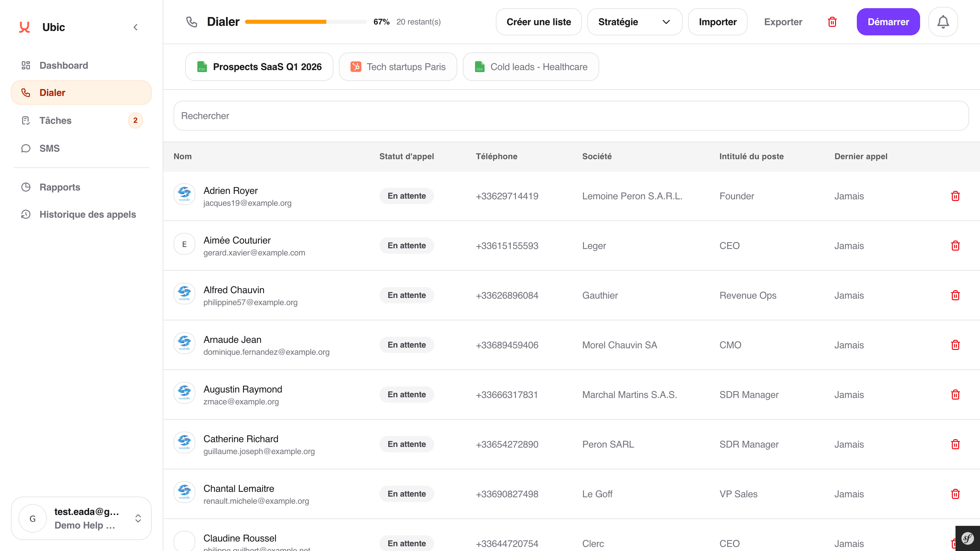The height and width of the screenshot is (551, 980).
Task: Open the Stratégie dropdown
Action: point(634,22)
